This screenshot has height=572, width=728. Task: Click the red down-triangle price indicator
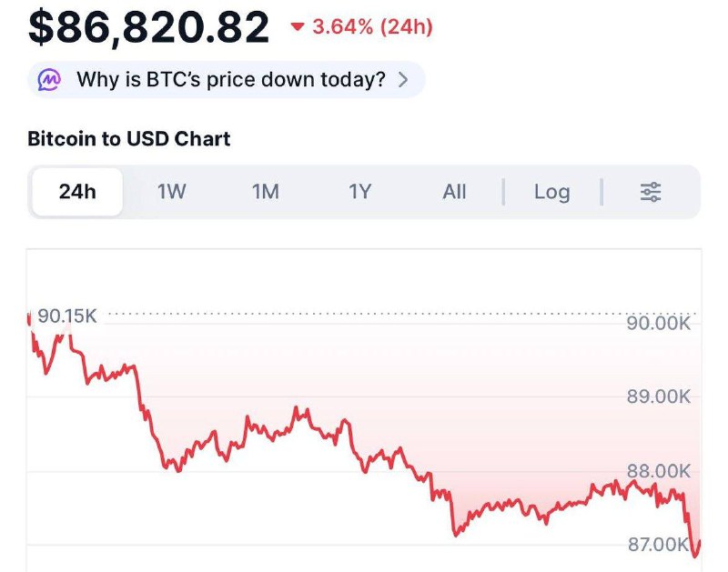(297, 27)
